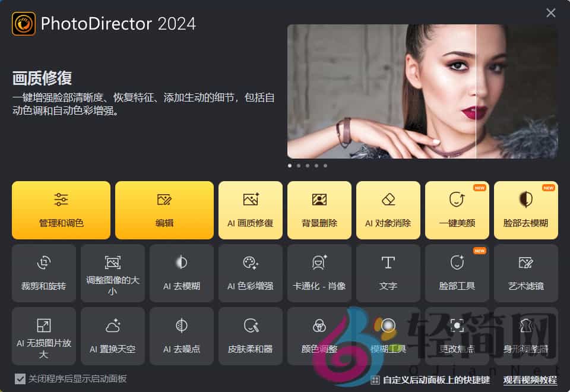Enter 编辑 mode

pos(164,210)
